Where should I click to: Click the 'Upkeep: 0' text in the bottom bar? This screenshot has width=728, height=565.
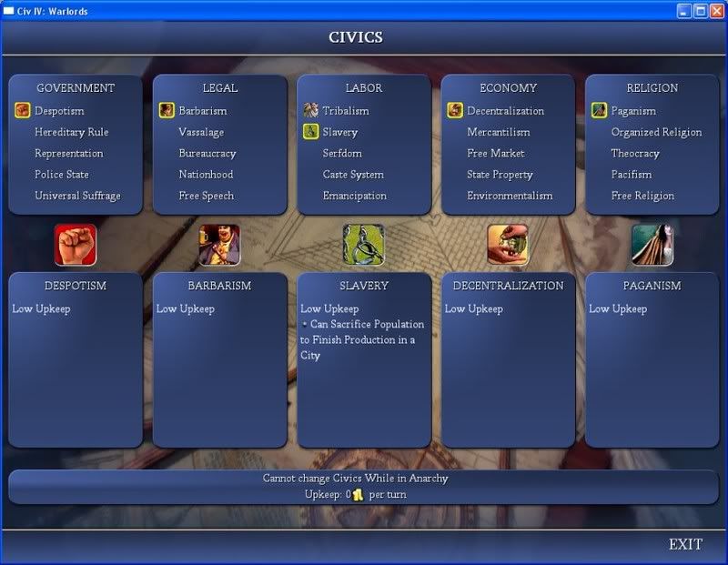tap(328, 495)
